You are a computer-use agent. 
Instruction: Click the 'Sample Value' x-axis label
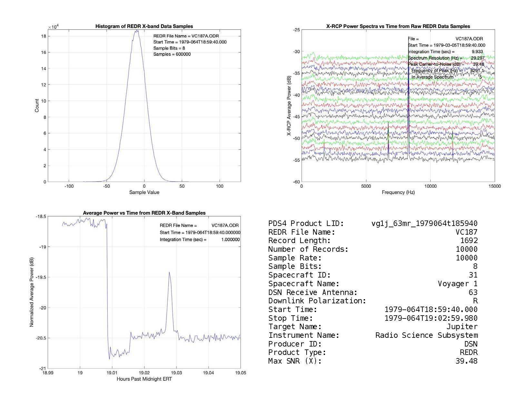point(144,192)
